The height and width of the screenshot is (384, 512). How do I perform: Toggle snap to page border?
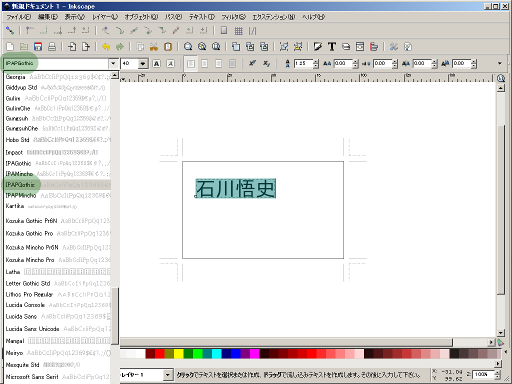tap(224, 31)
